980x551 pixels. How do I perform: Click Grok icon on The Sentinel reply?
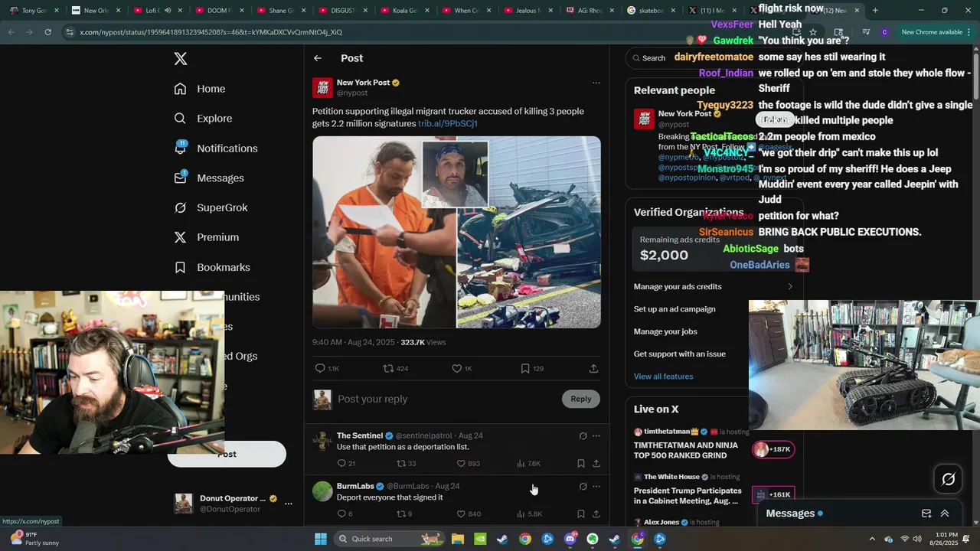pyautogui.click(x=583, y=436)
